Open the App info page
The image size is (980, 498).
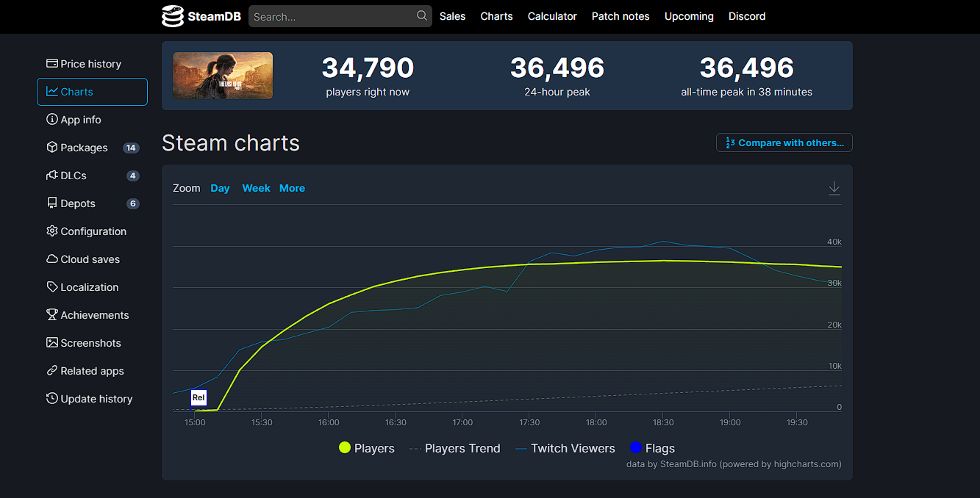pyautogui.click(x=81, y=120)
